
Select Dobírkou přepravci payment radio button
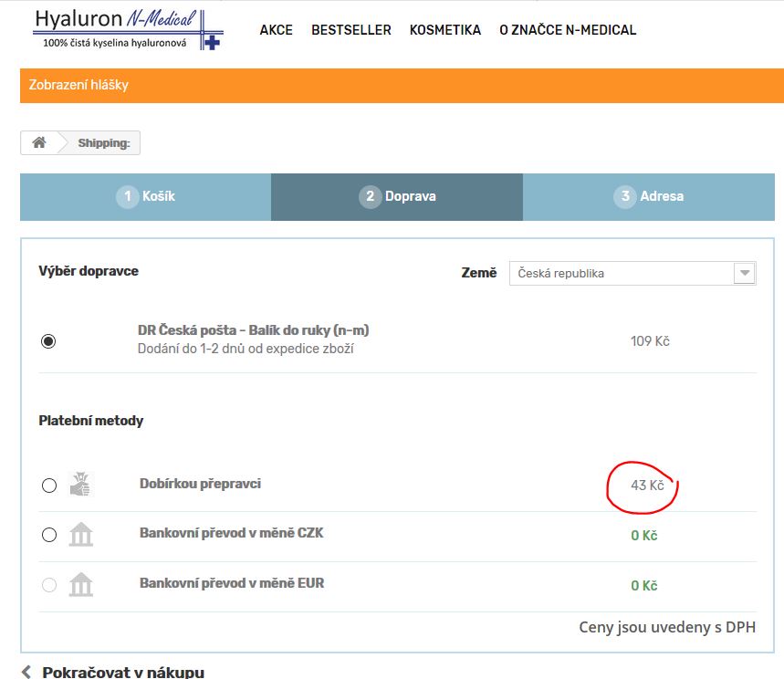point(49,486)
